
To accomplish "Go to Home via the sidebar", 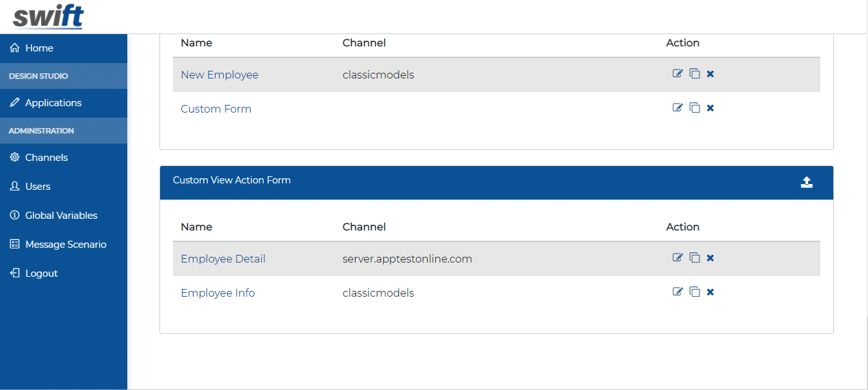I will click(39, 48).
